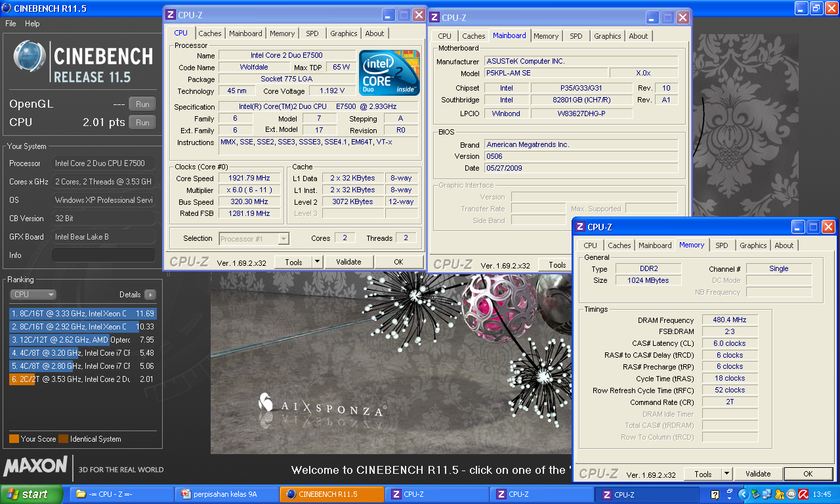The image size is (840, 504).
Task: Open the language bar options arrow
Action: [x=729, y=497]
